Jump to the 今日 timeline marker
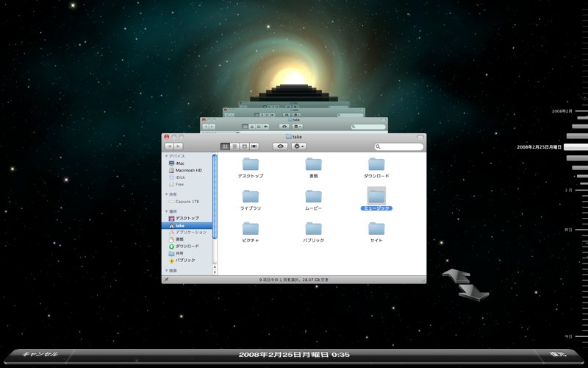 pos(568,336)
